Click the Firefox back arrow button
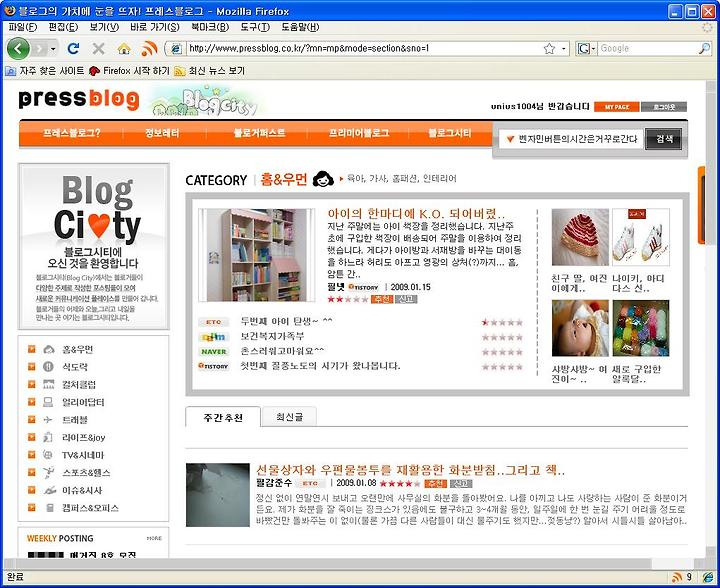Viewport: 720px width, 588px height. pyautogui.click(x=17, y=48)
